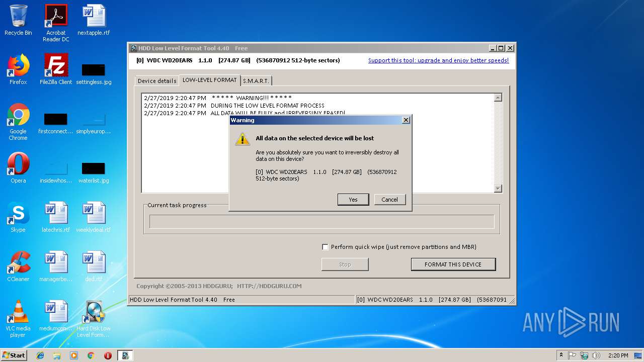Open the Start menu
The height and width of the screenshot is (362, 644).
[x=14, y=355]
